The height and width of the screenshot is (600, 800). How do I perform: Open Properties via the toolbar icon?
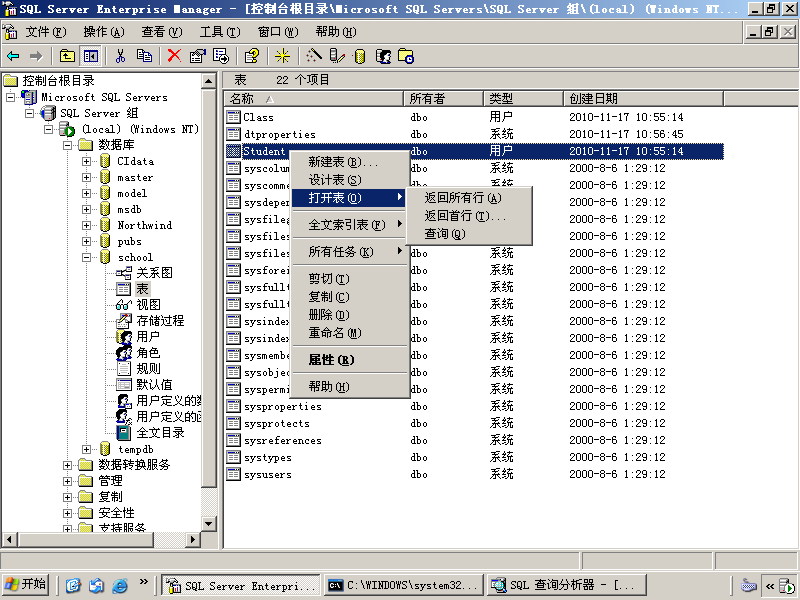tap(197, 56)
